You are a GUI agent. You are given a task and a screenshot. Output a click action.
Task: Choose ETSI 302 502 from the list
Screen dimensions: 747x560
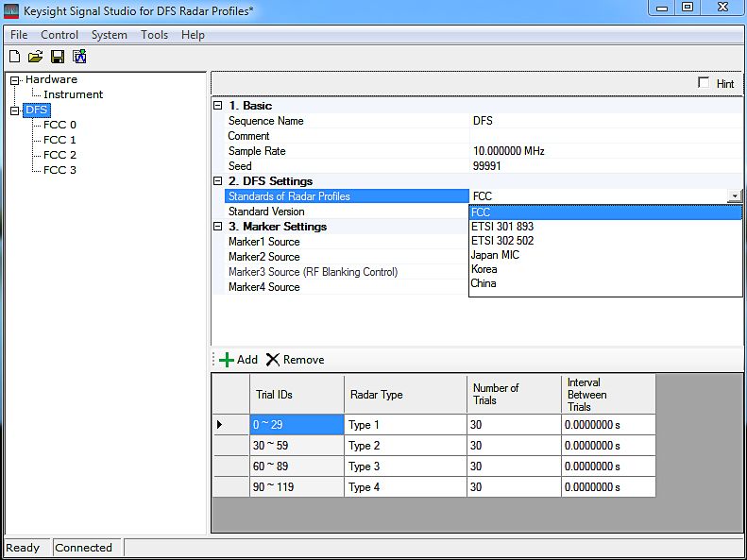[x=605, y=241]
